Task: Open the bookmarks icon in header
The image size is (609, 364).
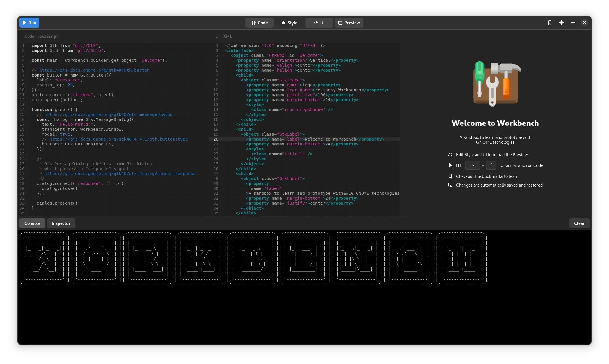Action: click(550, 23)
